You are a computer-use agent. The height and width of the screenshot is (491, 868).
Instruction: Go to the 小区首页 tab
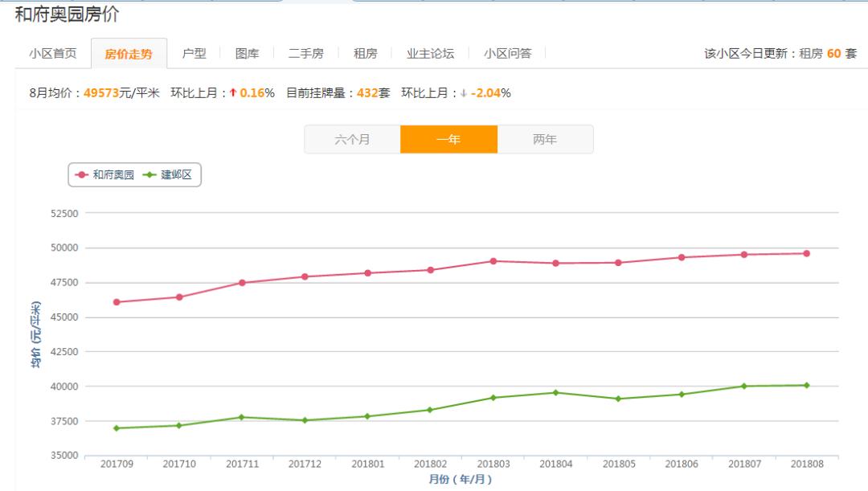[54, 52]
